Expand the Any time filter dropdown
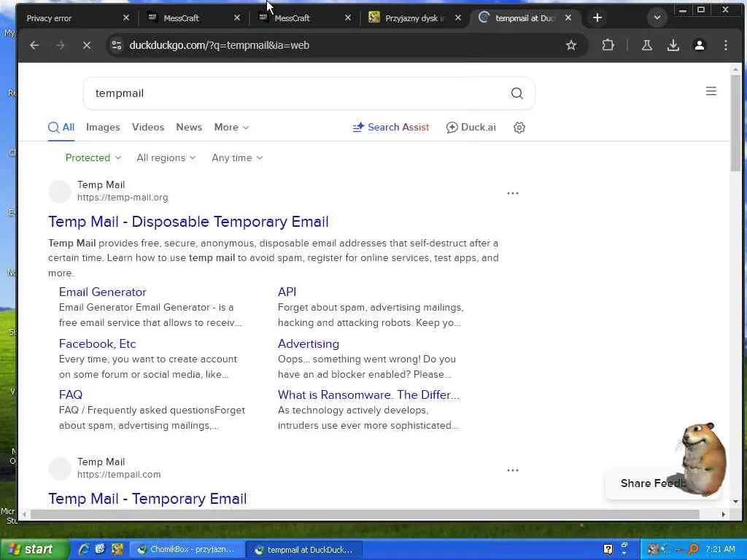Viewport: 747px width, 560px height. 237,157
